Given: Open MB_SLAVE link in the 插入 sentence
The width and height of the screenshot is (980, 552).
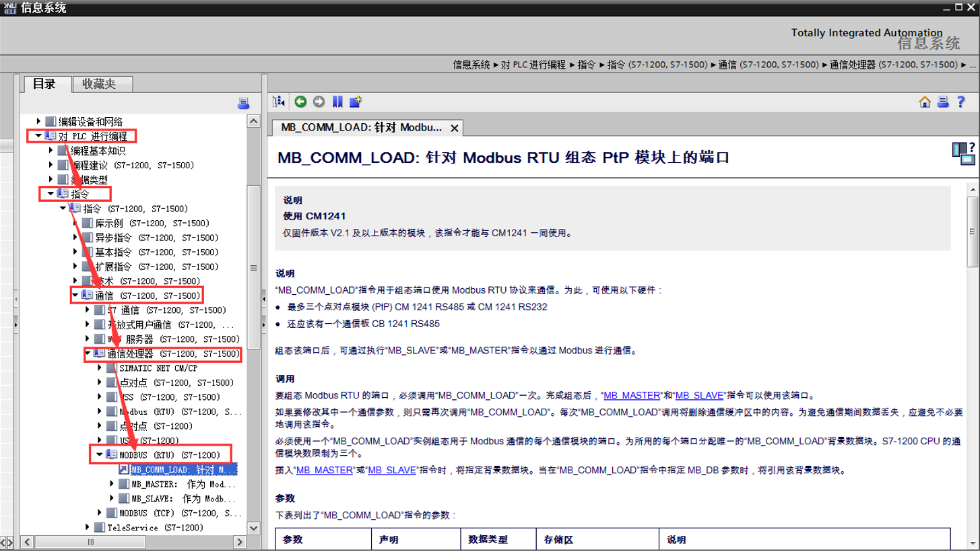Looking at the screenshot, I should point(392,471).
